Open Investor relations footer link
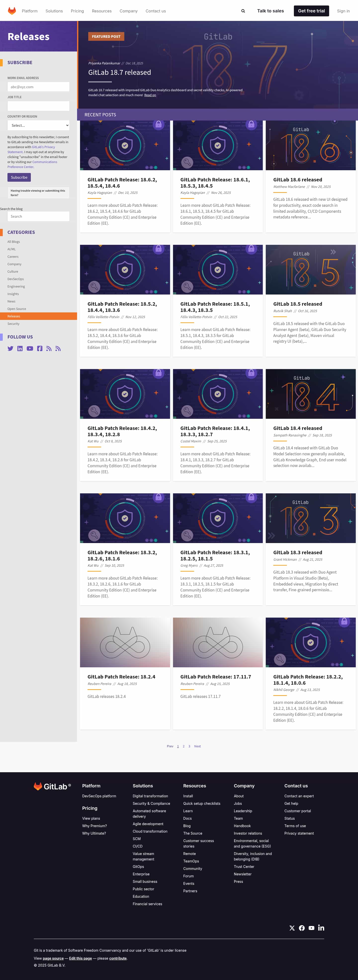The image size is (358, 980). 248,833
